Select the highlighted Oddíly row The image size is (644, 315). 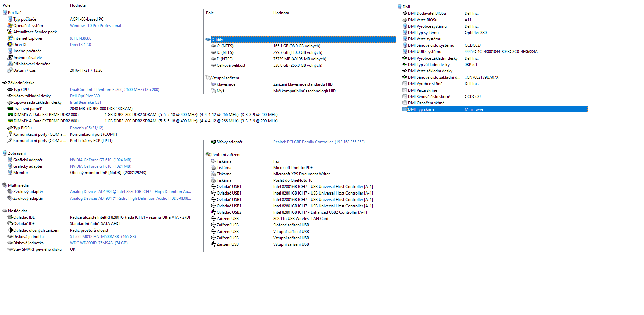(x=303, y=40)
